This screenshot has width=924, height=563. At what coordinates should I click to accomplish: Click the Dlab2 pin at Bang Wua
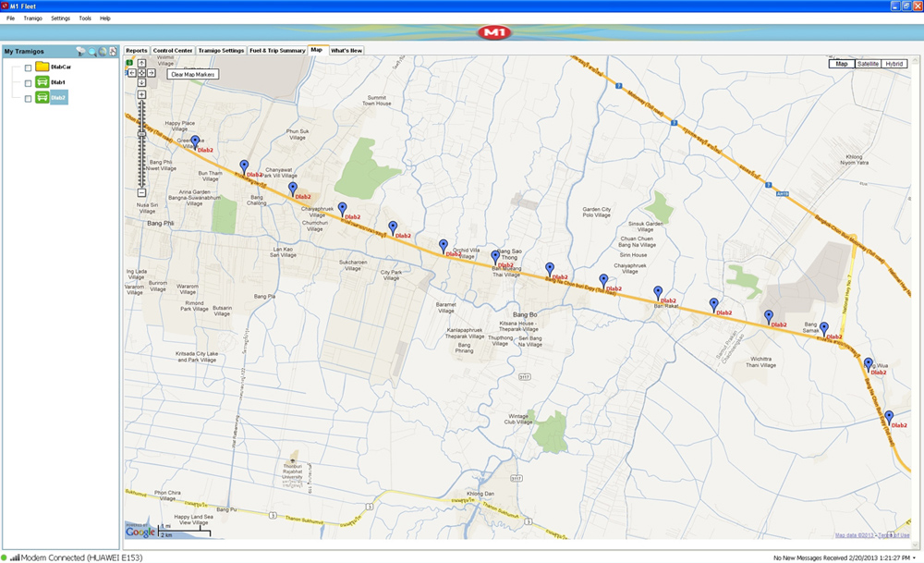pyautogui.click(x=868, y=363)
